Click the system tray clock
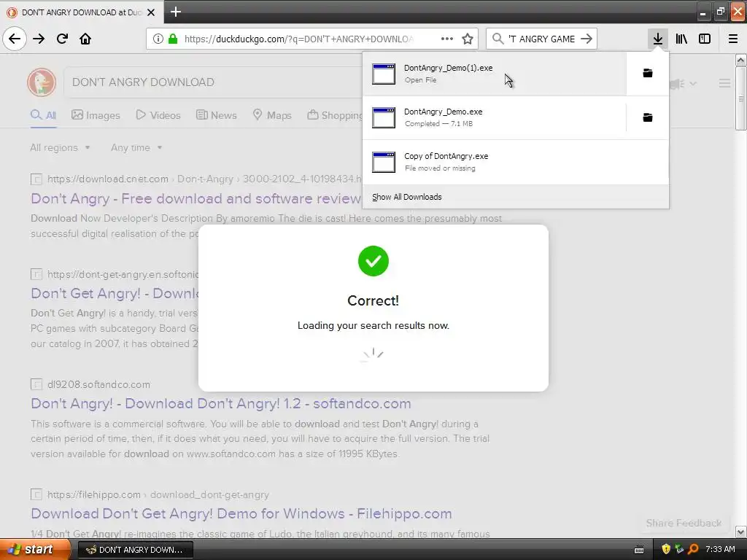 720,550
